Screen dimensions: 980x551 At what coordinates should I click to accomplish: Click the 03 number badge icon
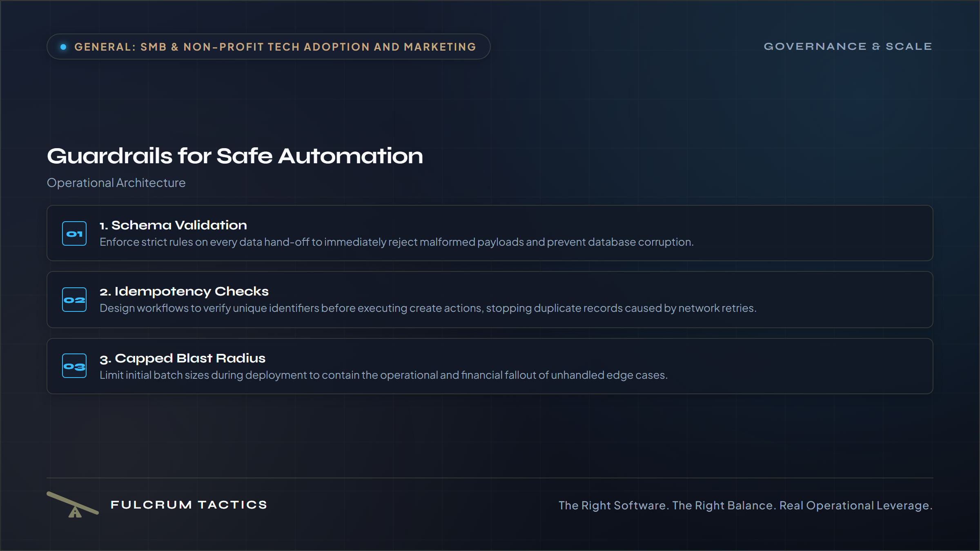pyautogui.click(x=74, y=366)
